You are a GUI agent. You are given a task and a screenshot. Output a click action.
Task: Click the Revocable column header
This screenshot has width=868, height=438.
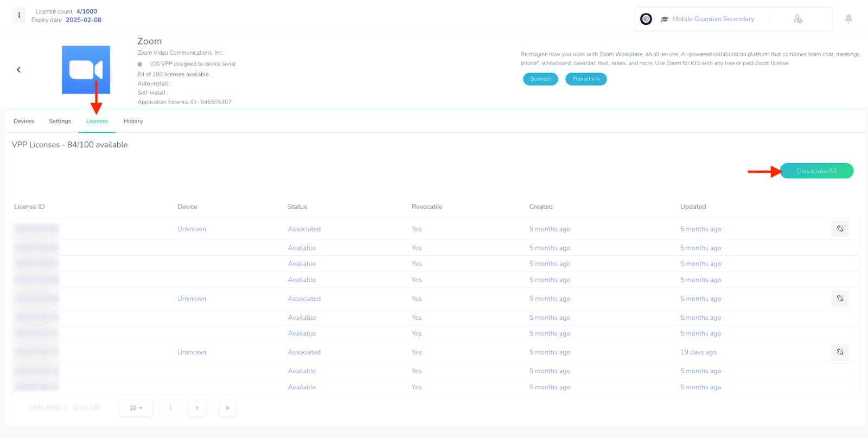pos(427,207)
